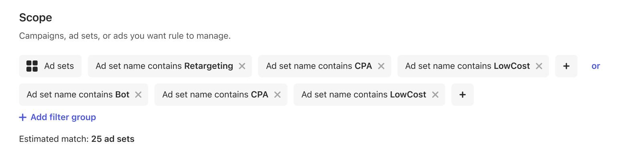Screen dimensions: 644x157
Task: Select the LowCost chip in the Bot group
Action: [364, 95]
